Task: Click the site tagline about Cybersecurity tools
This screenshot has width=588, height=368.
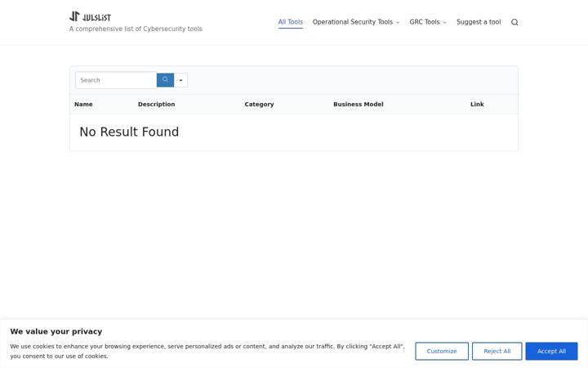Action: coord(136,29)
